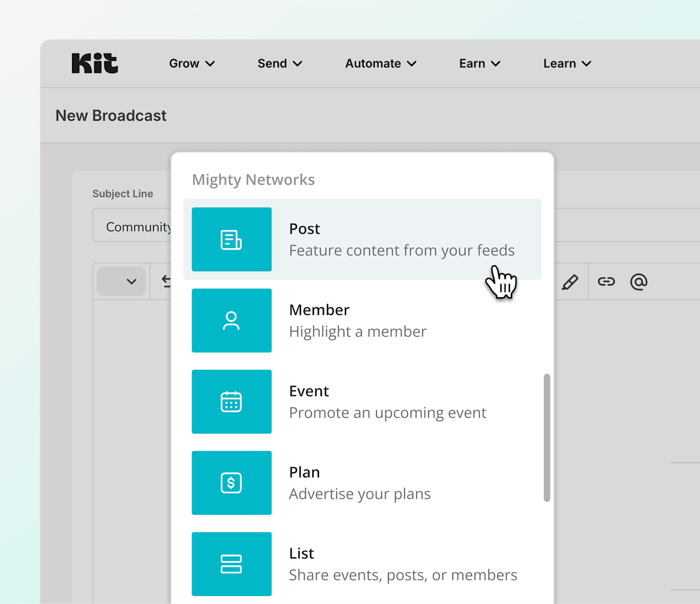Click the chevron next to Grow
The width and height of the screenshot is (700, 604).
210,64
